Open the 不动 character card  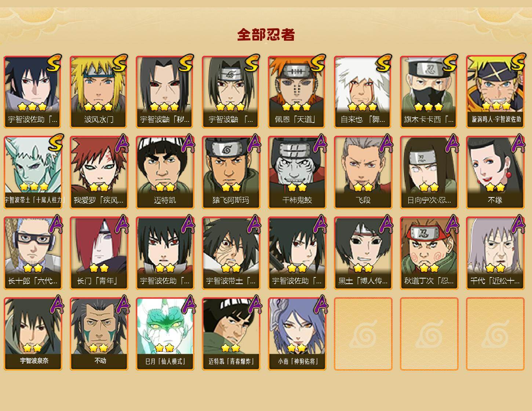[99, 334]
